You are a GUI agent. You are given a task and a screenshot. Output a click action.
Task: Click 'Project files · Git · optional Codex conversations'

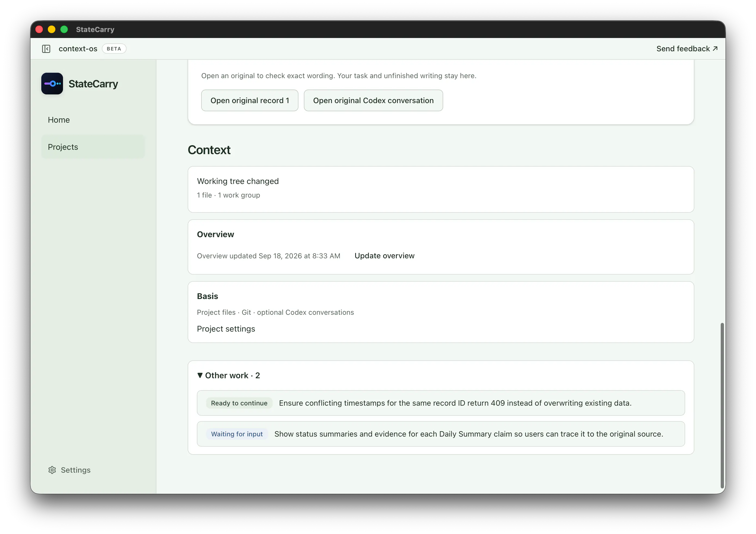click(x=275, y=312)
